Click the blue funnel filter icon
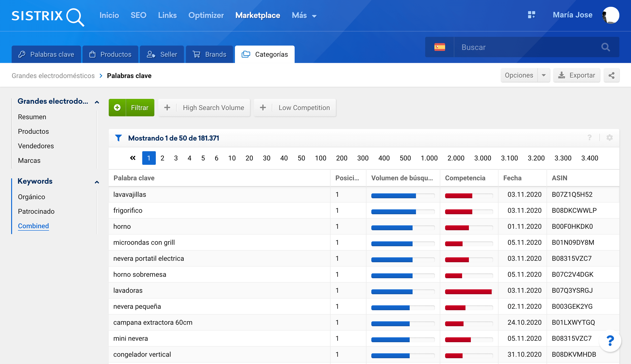The width and height of the screenshot is (631, 364). (x=118, y=138)
